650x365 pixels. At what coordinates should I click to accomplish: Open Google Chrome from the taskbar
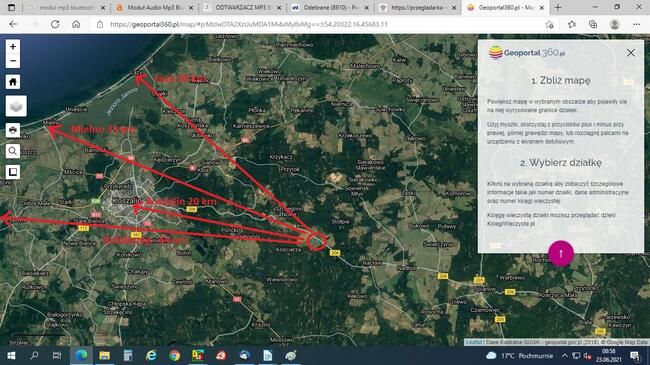[x=175, y=355]
